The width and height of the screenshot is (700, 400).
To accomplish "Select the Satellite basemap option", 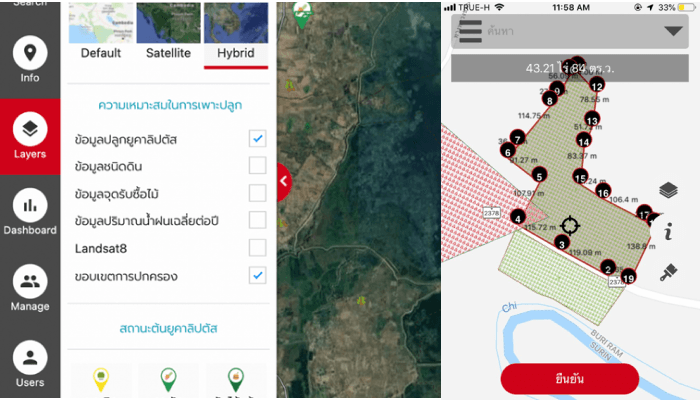I will pyautogui.click(x=168, y=30).
